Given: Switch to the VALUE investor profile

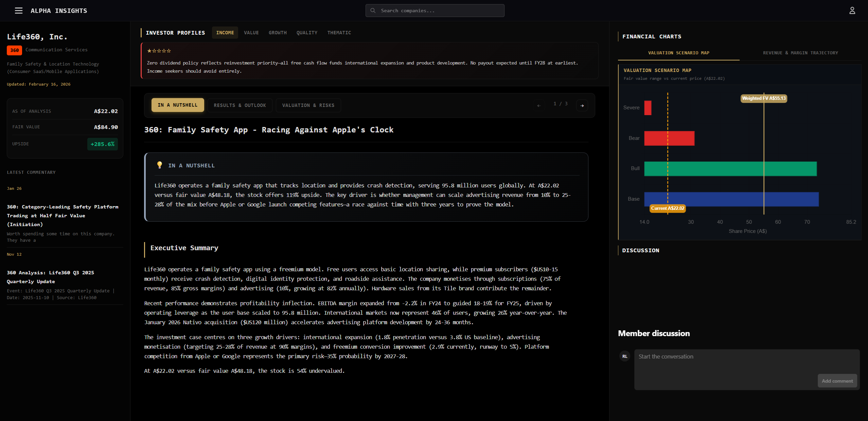Looking at the screenshot, I should point(251,33).
